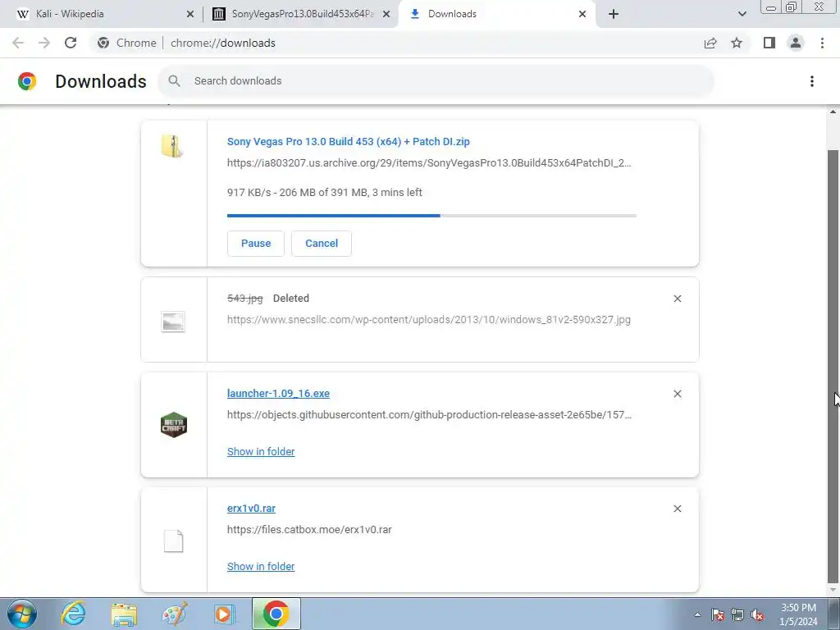The image size is (840, 630).
Task: Show erx1v0.rar in folder
Action: click(x=261, y=566)
